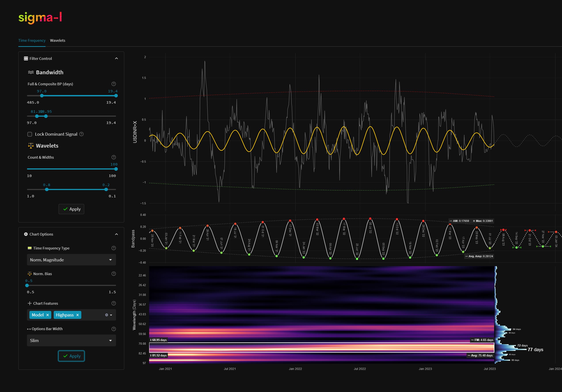
Task: Click the sigma-l logo
Action: tap(40, 18)
